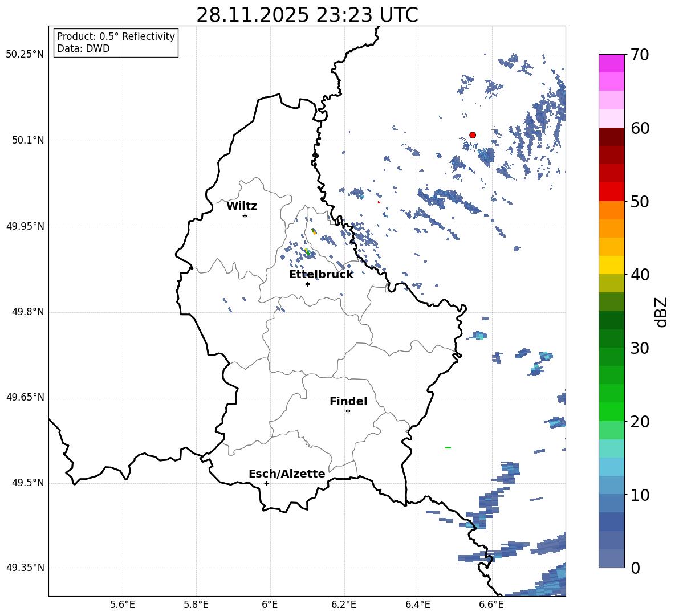Click the dark red colorbar segment below 60
Viewport: 675px width, 616px height.
point(611,137)
